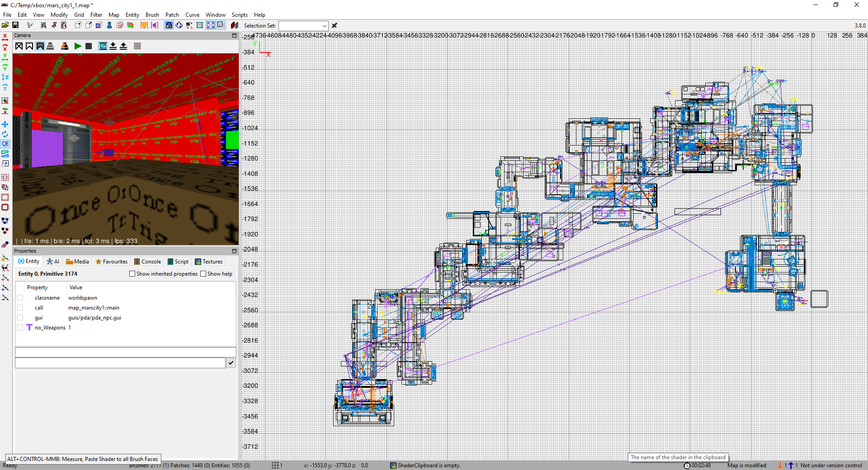Switch to the Console tab
868x470 pixels.
coord(147,262)
